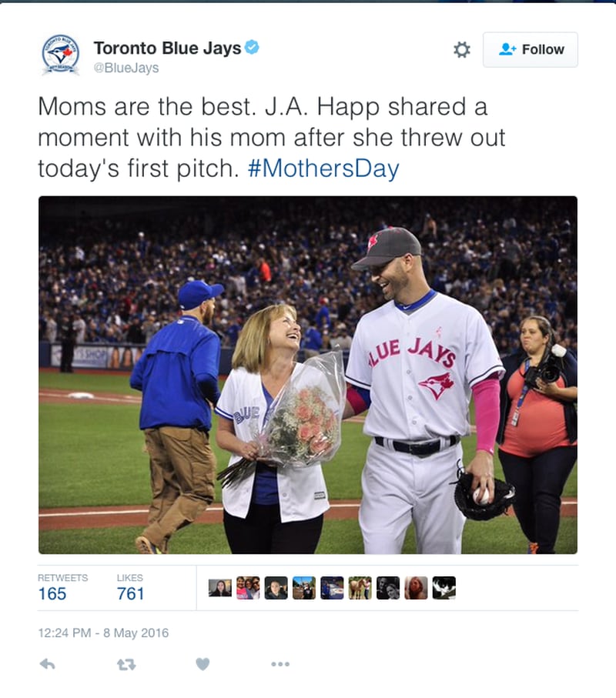Like the tweet with the heart icon
The image size is (616, 698).
click(203, 664)
